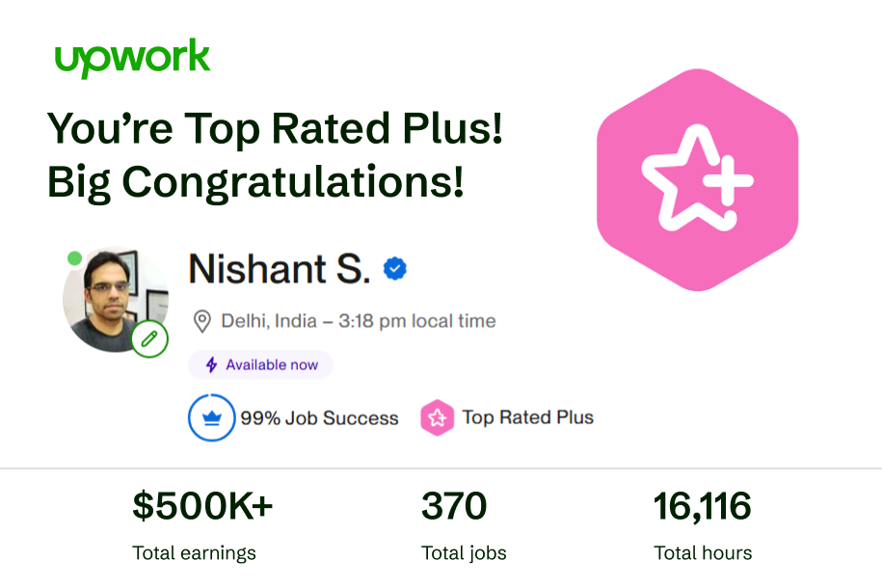Screen dimensions: 883x588
Task: Click the large pink star badge
Action: [x=697, y=180]
